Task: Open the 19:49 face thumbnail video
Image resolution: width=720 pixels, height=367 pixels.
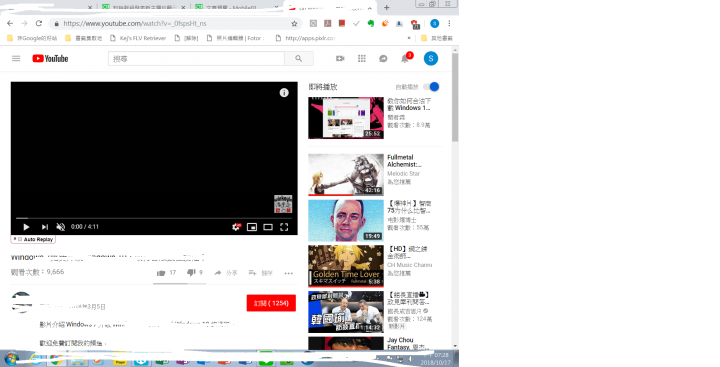Action: tap(346, 220)
